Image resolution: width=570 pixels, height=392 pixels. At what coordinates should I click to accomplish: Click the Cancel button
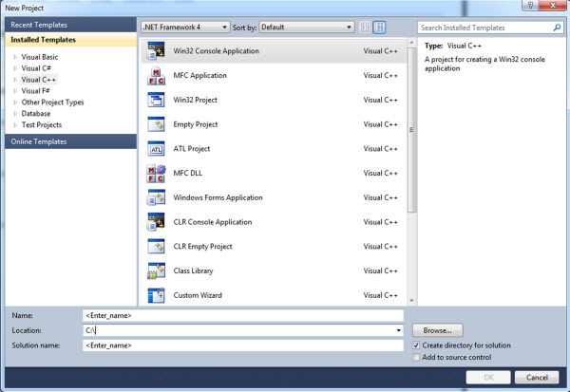point(537,377)
